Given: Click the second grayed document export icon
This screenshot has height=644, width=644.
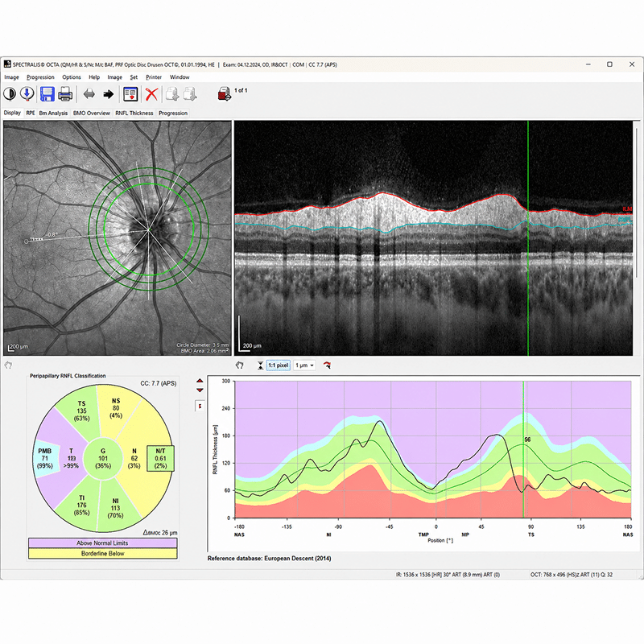Looking at the screenshot, I should (x=190, y=94).
